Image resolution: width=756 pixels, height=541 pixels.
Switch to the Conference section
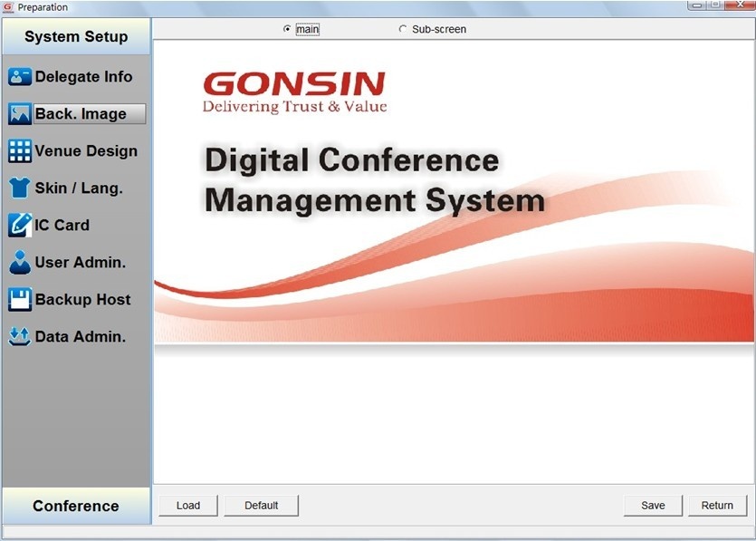point(76,506)
